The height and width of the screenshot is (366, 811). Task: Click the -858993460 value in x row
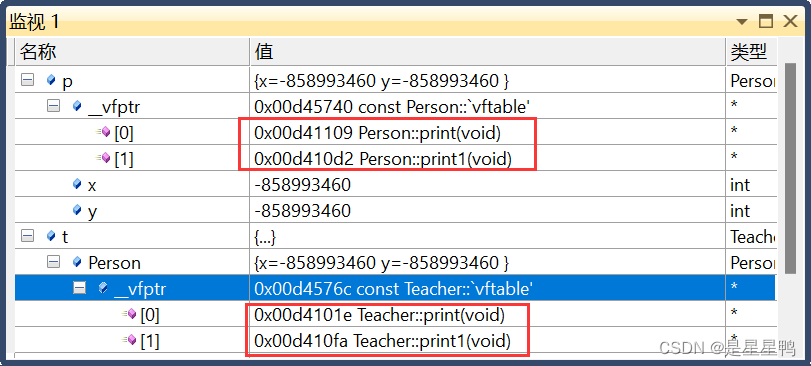tap(303, 185)
